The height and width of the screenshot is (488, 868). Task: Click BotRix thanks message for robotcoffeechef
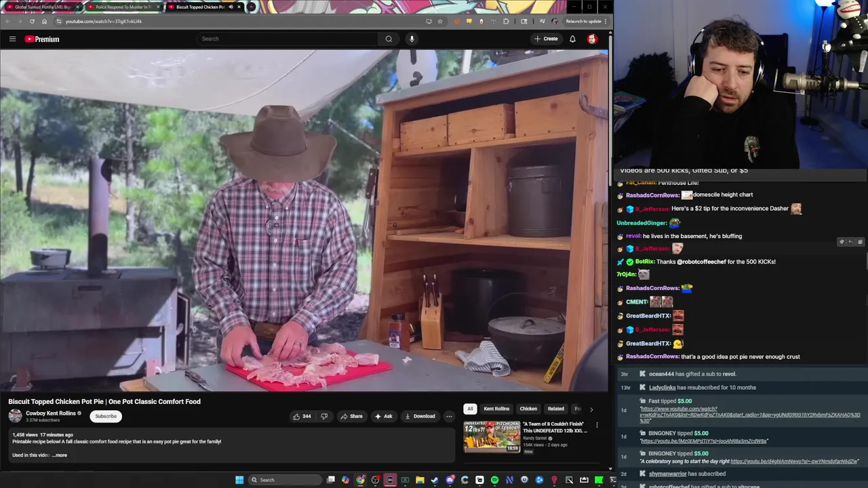click(706, 262)
